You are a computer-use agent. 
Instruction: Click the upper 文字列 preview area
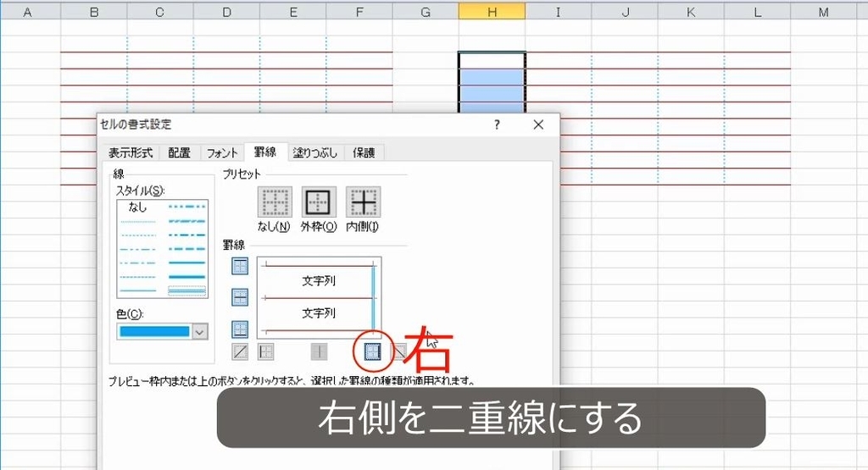click(319, 281)
